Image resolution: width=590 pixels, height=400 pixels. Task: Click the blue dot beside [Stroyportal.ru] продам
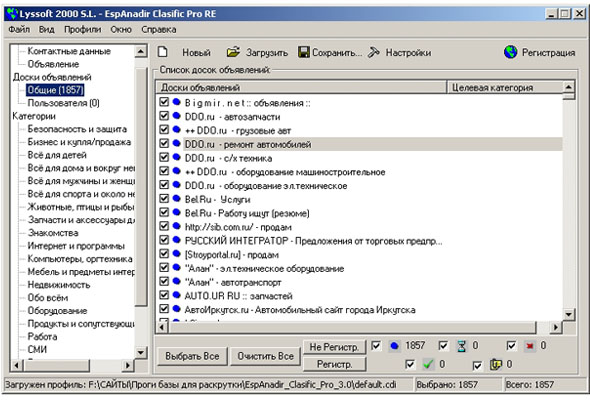click(x=176, y=254)
